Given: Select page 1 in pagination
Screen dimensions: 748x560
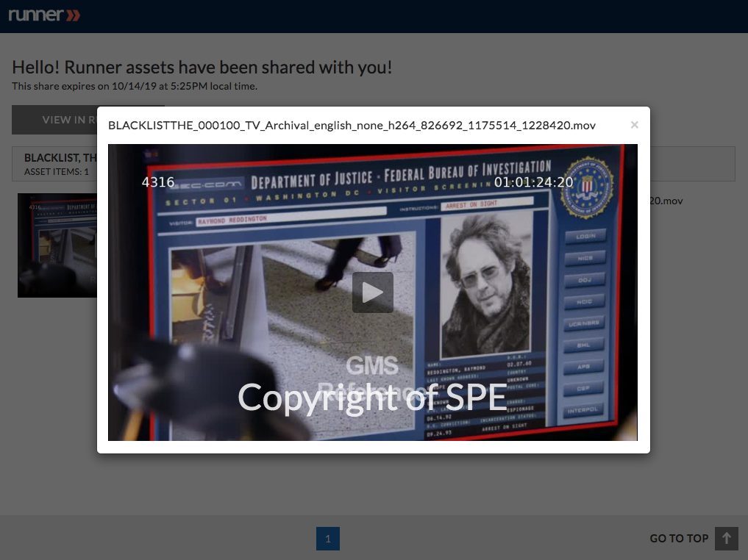Looking at the screenshot, I should coord(328,539).
